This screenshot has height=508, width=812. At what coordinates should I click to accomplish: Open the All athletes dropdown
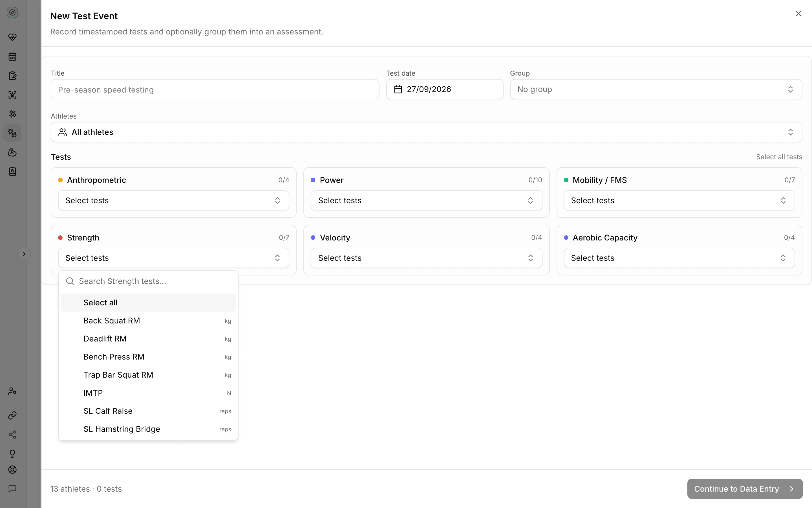point(426,132)
